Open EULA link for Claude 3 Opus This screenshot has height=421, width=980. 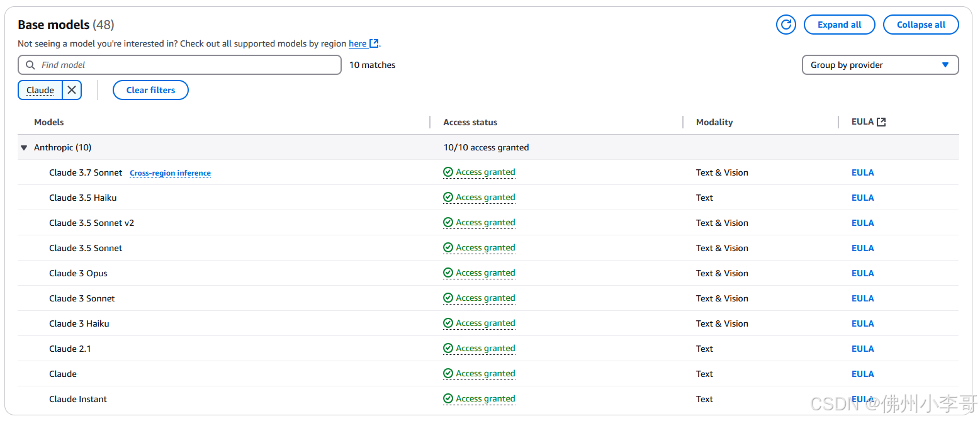(x=862, y=273)
